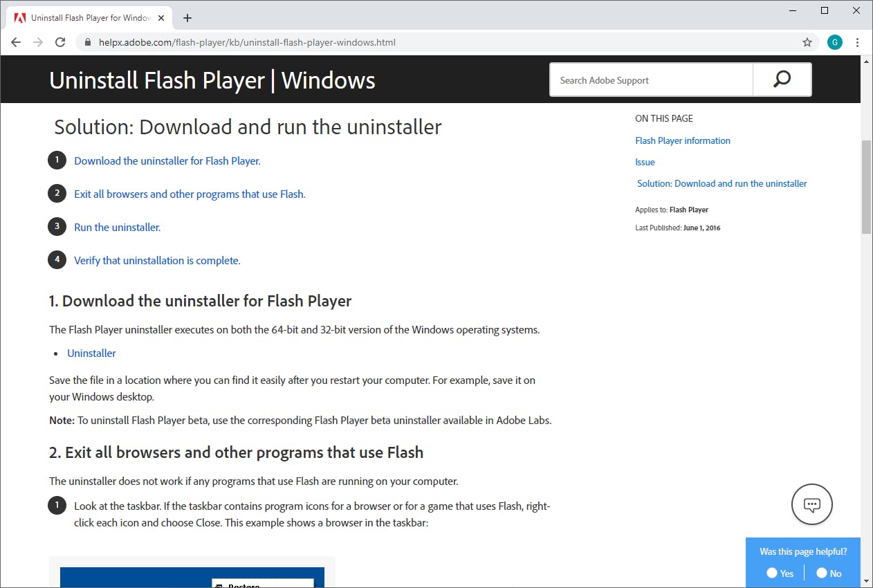Click the magnifier search button
Image resolution: width=873 pixels, height=588 pixels.
coord(782,80)
